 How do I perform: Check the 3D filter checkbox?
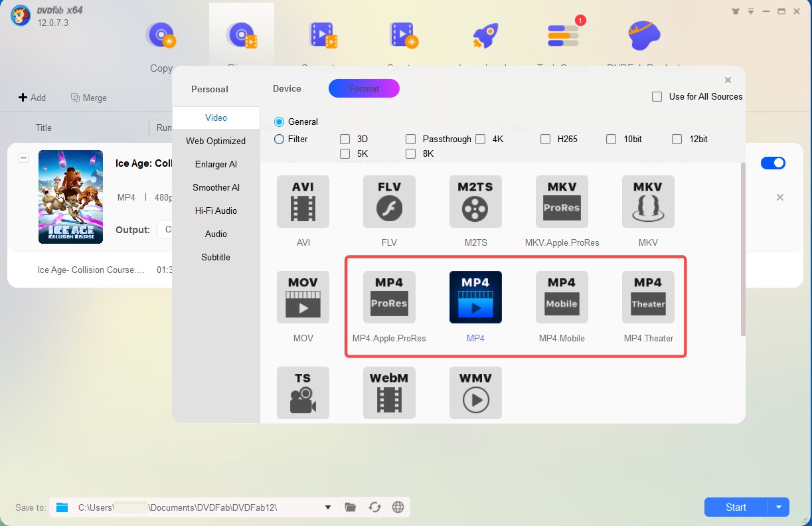tap(345, 139)
